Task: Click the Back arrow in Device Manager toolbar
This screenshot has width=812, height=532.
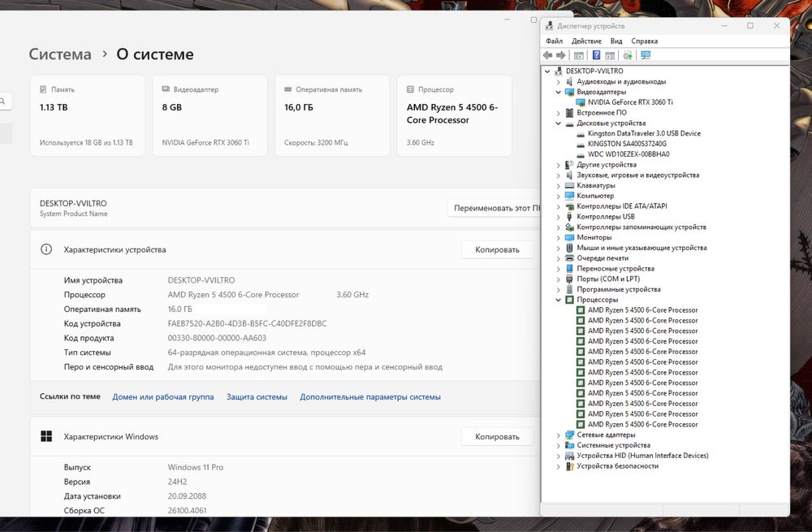Action: click(548, 55)
